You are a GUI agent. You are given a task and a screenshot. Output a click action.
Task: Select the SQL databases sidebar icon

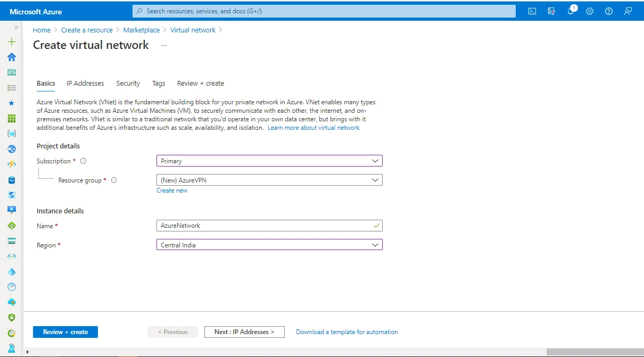(x=11, y=179)
